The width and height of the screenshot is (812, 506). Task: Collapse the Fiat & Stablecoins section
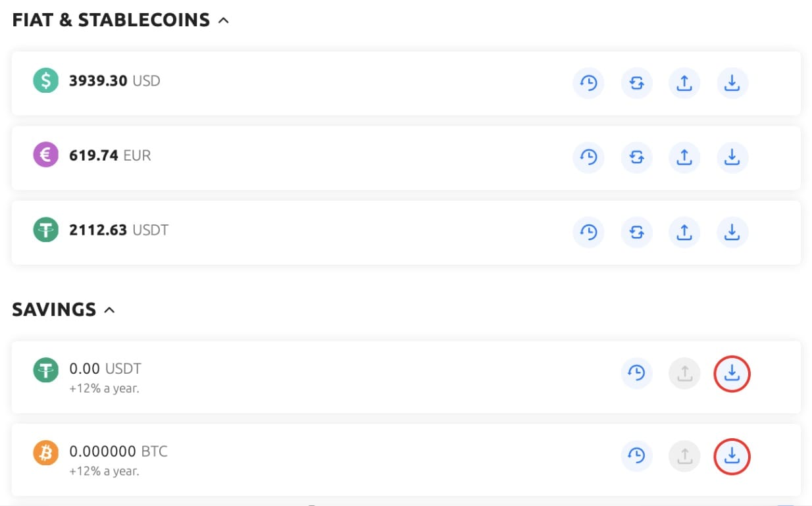coord(224,20)
